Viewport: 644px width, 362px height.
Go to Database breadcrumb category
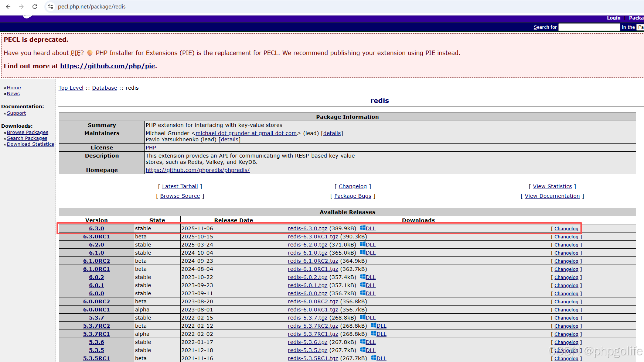point(105,88)
